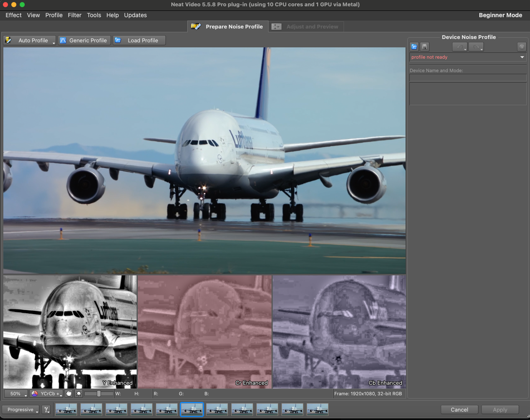Toggle the hand pan tool
This screenshot has height=420, width=530.
coord(68,394)
